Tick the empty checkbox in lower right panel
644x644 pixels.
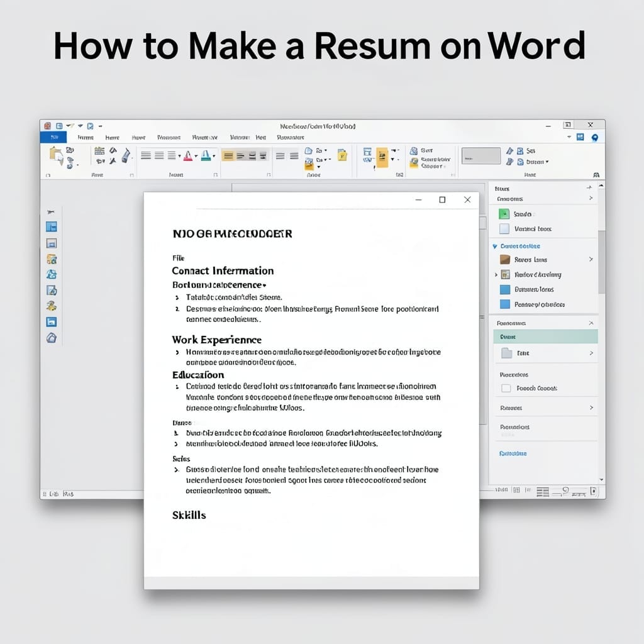click(x=506, y=388)
